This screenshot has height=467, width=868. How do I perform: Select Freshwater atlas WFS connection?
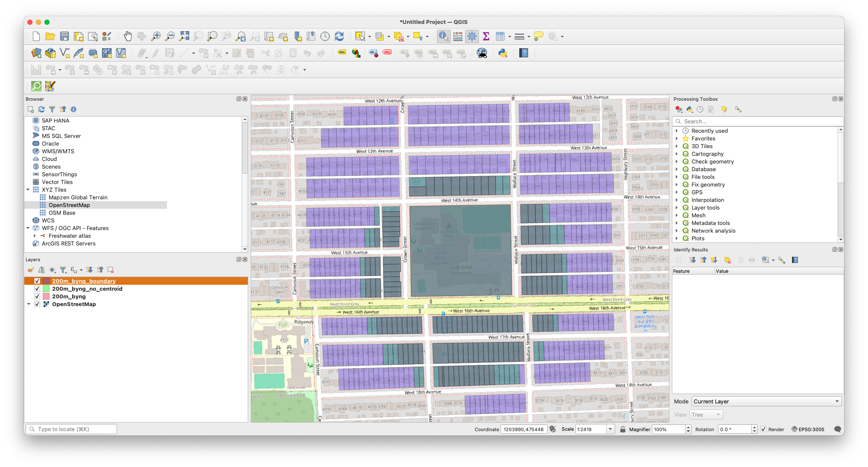(x=70, y=236)
